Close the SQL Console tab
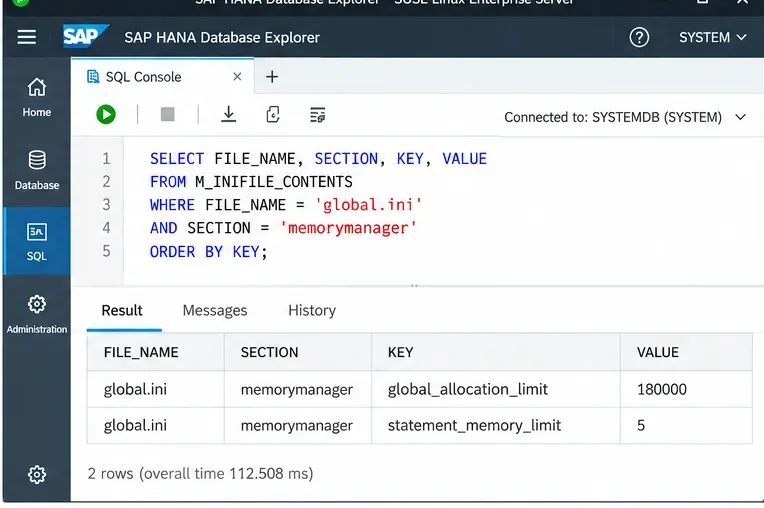This screenshot has width=764, height=508. pyautogui.click(x=237, y=76)
